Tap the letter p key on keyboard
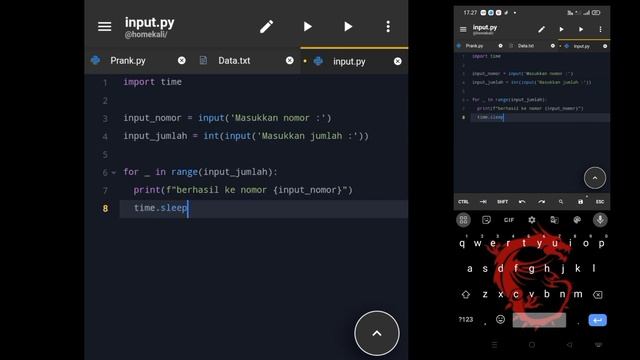This screenshot has width=640, height=360. tap(601, 243)
